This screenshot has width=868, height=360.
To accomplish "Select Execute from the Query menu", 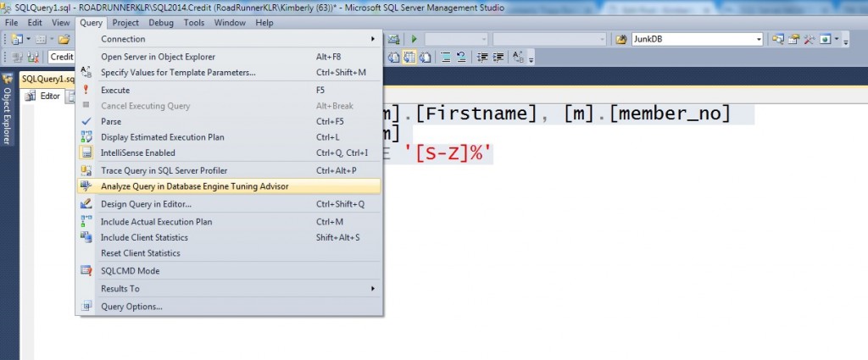I will click(x=229, y=90).
